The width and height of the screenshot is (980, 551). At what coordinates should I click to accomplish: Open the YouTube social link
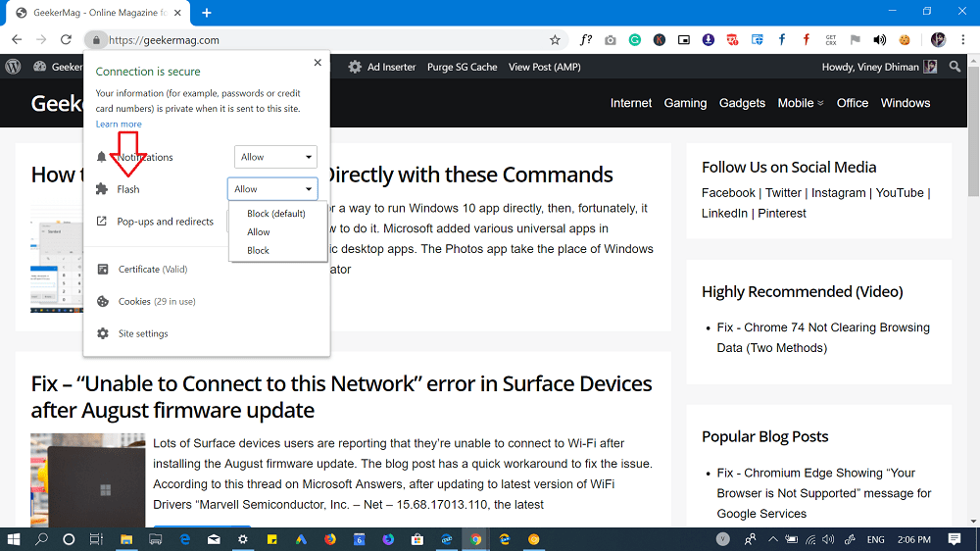click(x=900, y=192)
